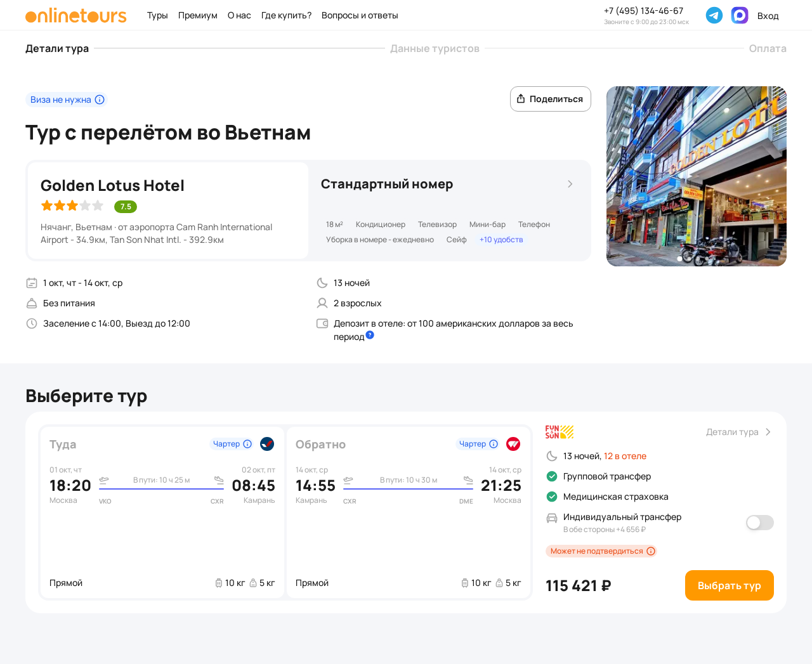The image size is (812, 664).
Task: Click the outbound departure time 18:20
Action: point(70,486)
